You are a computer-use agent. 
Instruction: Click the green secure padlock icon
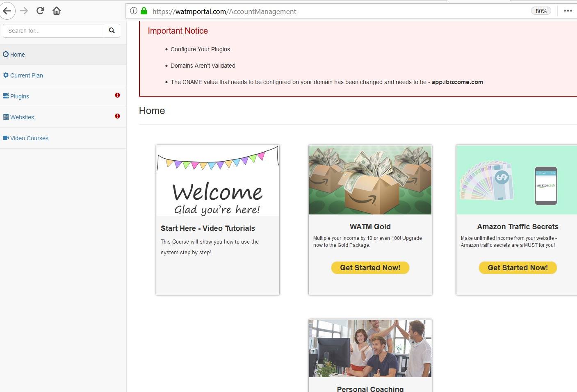[144, 11]
